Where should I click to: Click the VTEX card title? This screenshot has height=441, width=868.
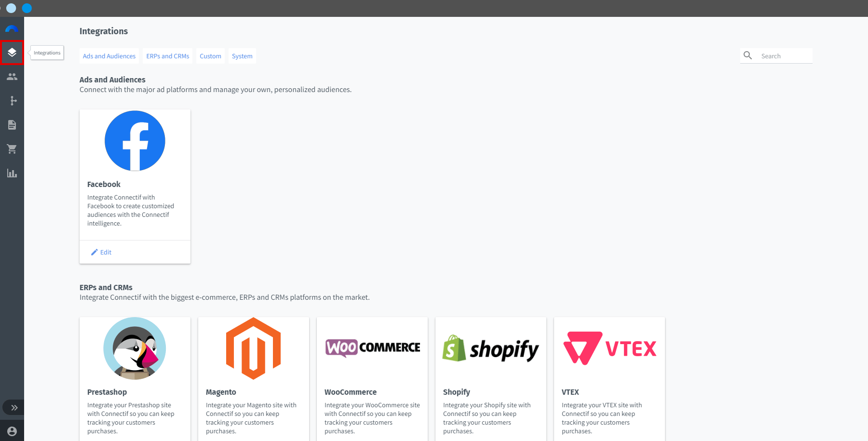[570, 392]
